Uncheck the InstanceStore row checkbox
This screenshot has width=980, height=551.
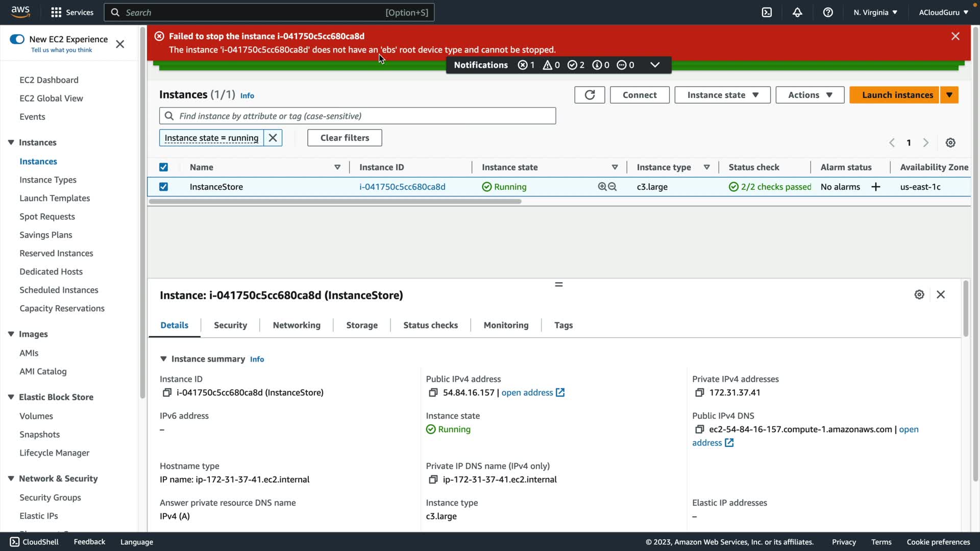[163, 187]
